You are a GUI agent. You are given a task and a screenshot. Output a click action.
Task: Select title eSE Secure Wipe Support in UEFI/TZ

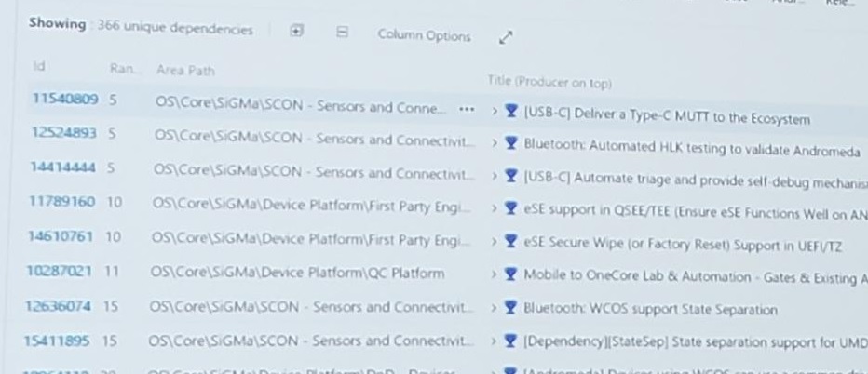click(683, 244)
